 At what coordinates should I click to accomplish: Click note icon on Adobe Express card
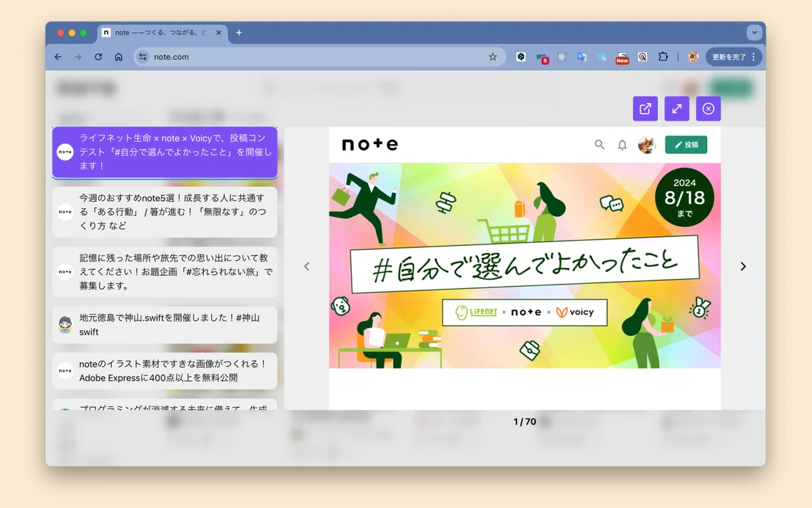coord(65,371)
